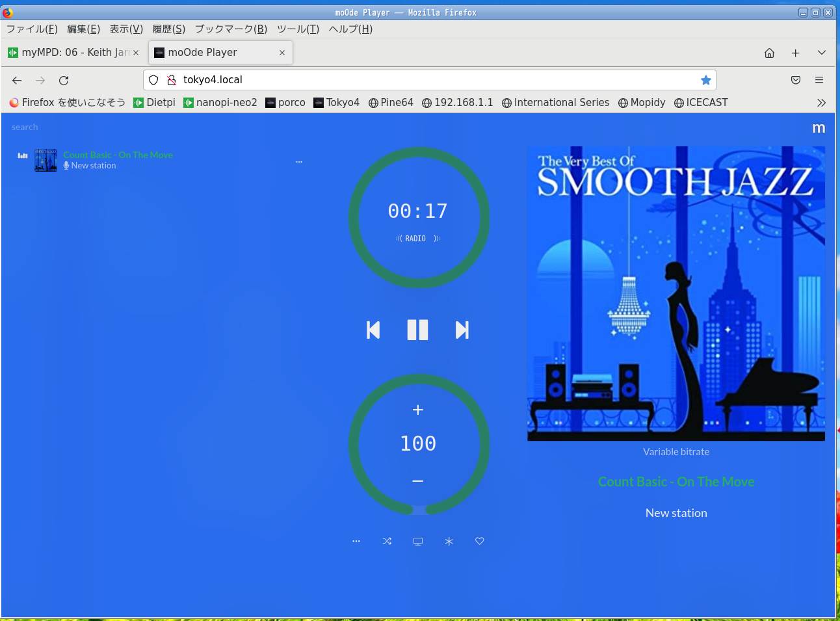The width and height of the screenshot is (840, 621).
Task: Open the ICECAST bookmark
Action: point(701,103)
